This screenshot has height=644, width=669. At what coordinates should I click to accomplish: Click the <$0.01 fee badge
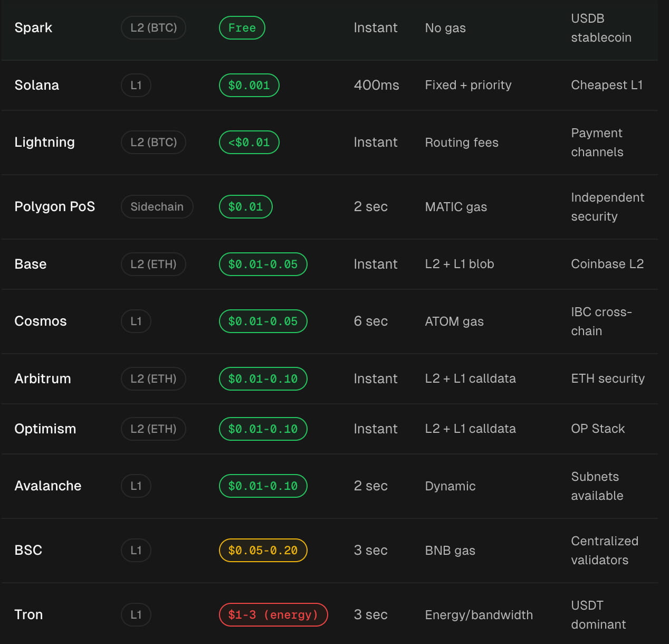pos(249,142)
